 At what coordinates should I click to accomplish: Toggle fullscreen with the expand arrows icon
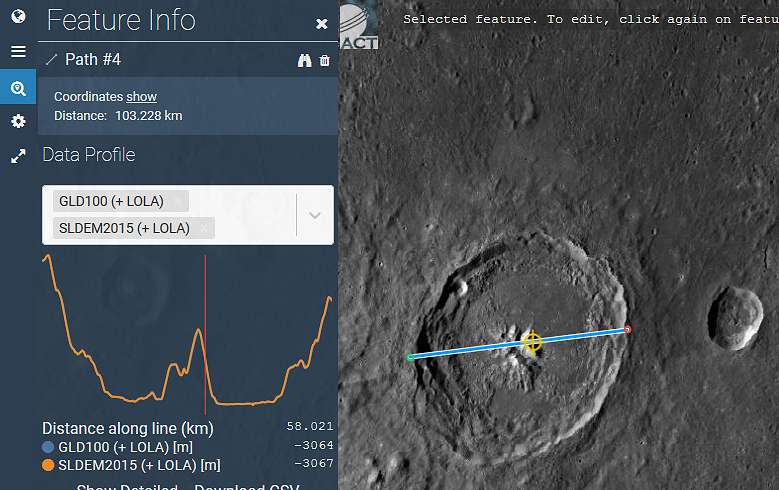[x=18, y=156]
